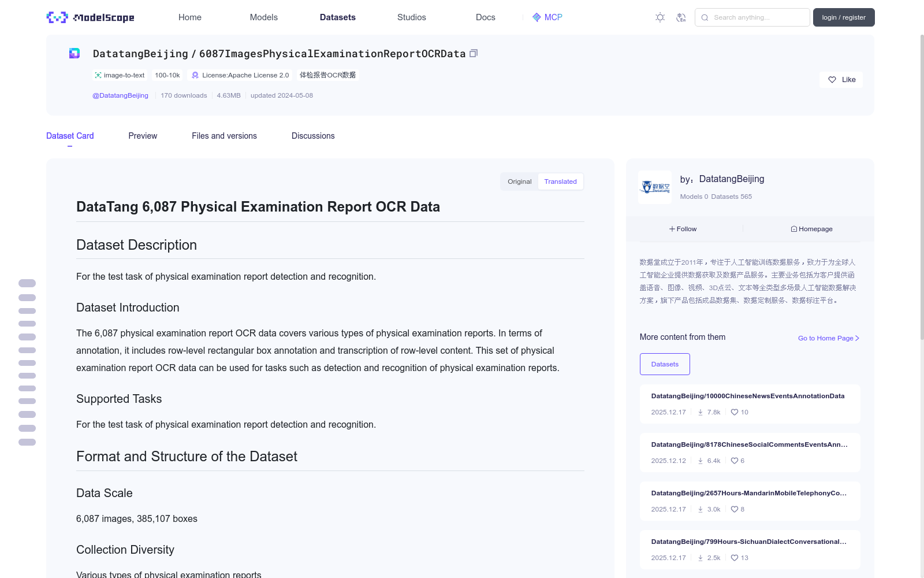Click the '4.63MB' size text

pyautogui.click(x=229, y=95)
